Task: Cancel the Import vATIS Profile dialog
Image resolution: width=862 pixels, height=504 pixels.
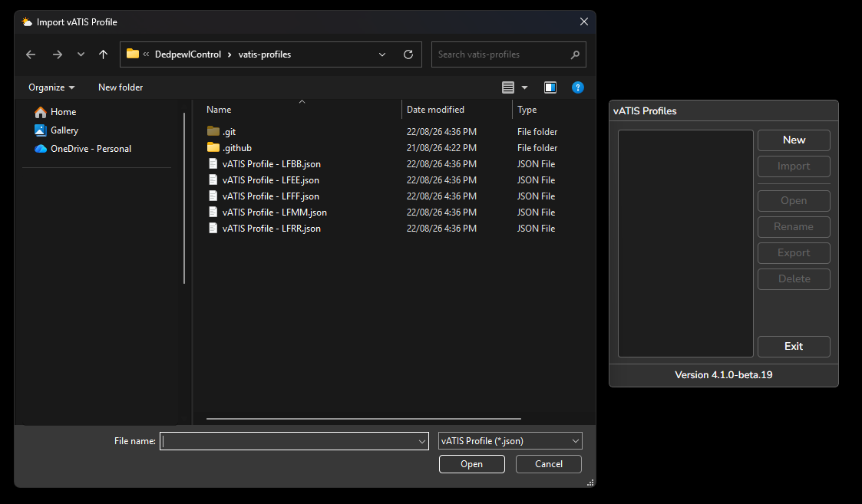Action: pyautogui.click(x=549, y=464)
